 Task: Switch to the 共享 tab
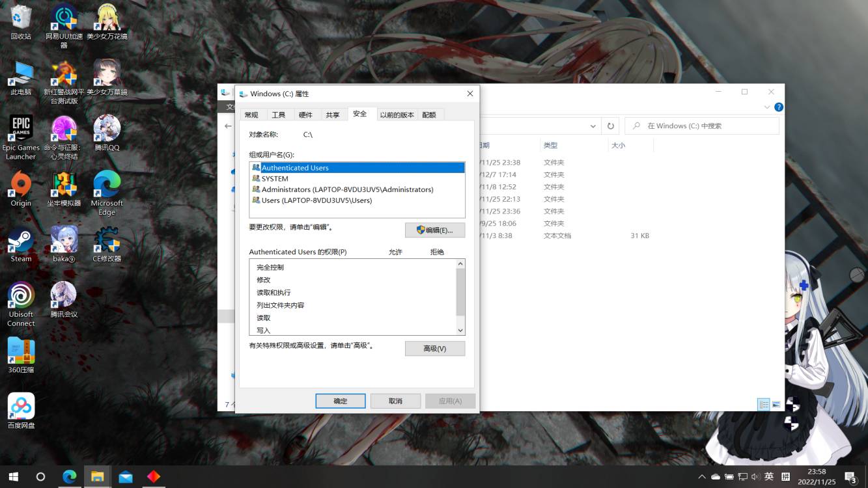tap(333, 115)
